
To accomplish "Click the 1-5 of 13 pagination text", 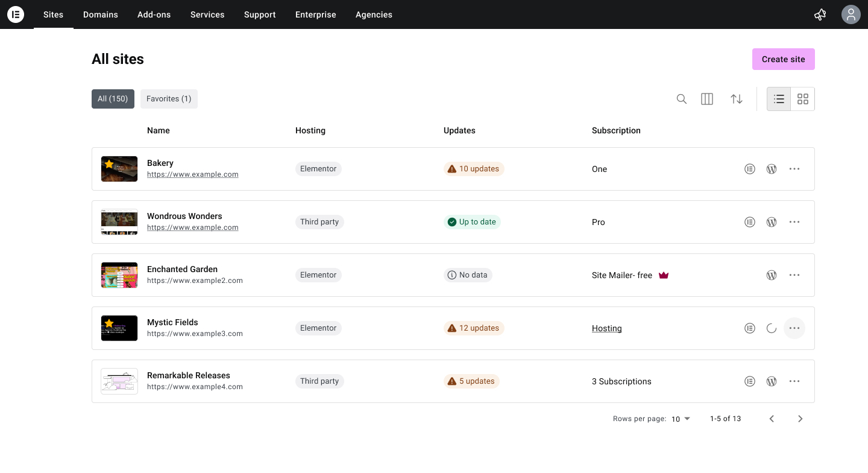I will point(726,419).
